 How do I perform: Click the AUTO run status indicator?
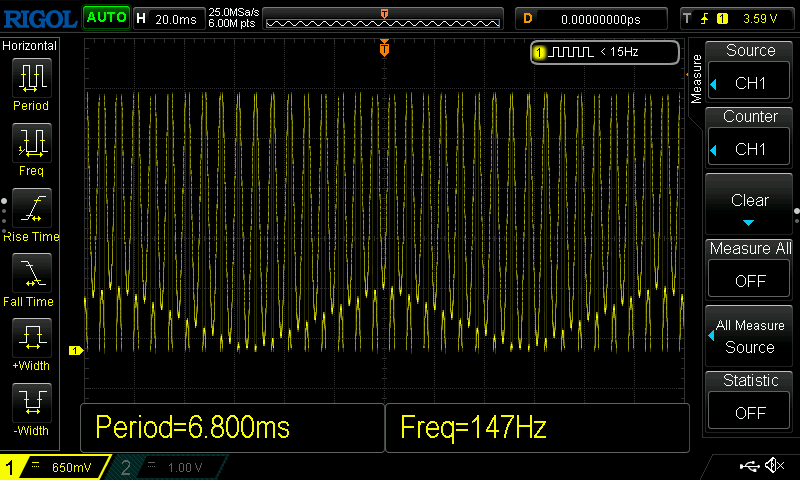[106, 18]
